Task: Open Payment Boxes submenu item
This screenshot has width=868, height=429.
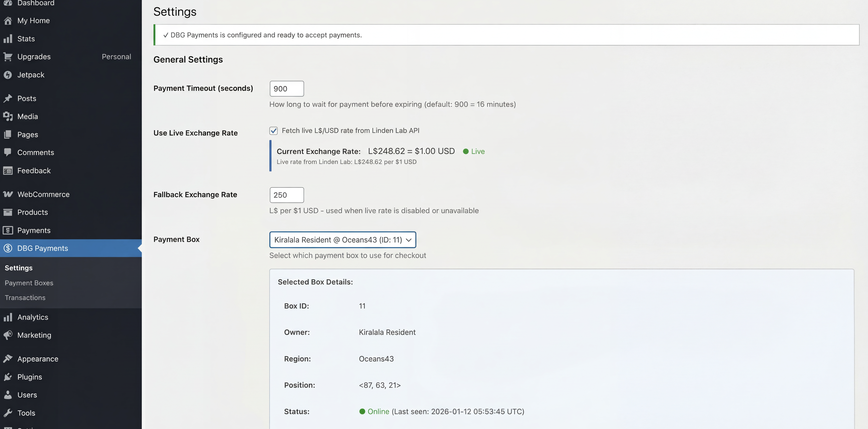Action: (x=29, y=283)
